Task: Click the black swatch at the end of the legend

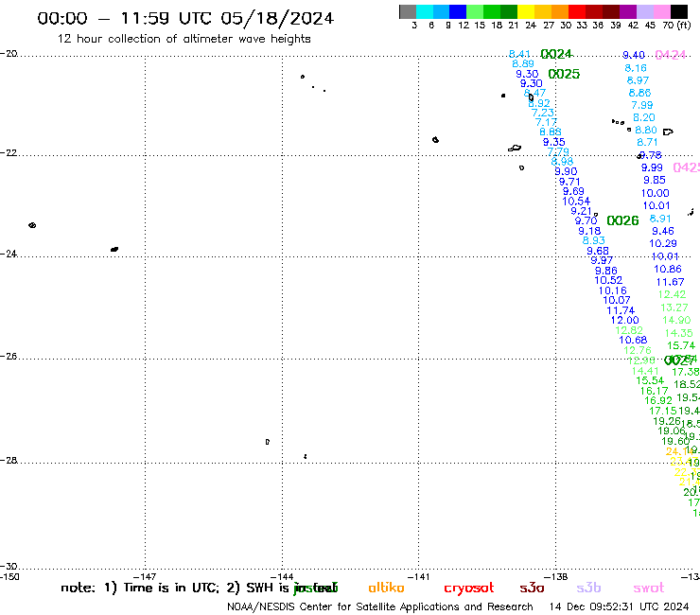Action: [x=678, y=11]
